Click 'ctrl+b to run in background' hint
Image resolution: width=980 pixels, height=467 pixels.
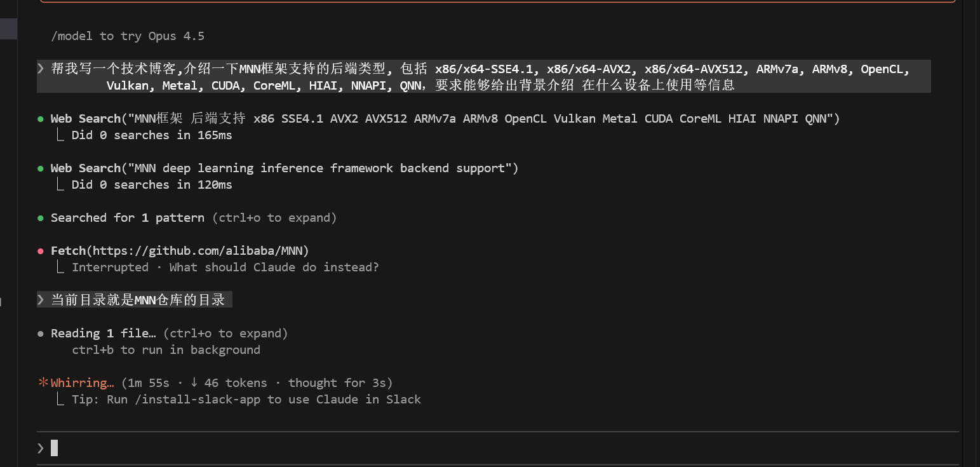coord(166,350)
